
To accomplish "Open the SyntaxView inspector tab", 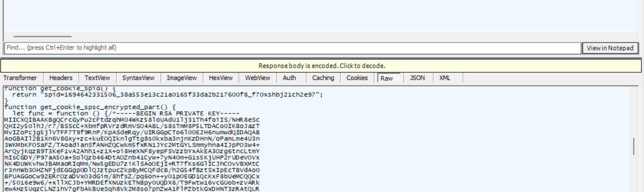I will pyautogui.click(x=138, y=78).
